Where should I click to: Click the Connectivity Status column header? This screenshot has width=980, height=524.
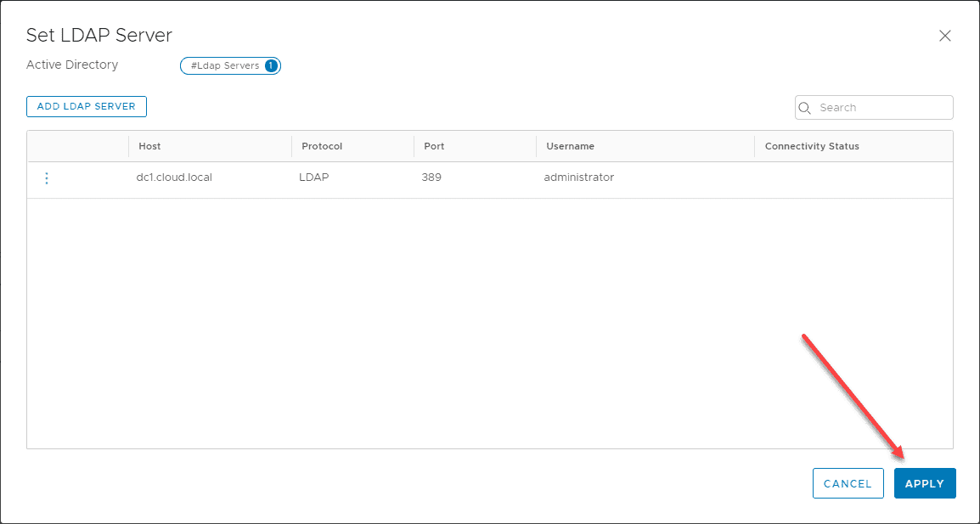coord(812,146)
